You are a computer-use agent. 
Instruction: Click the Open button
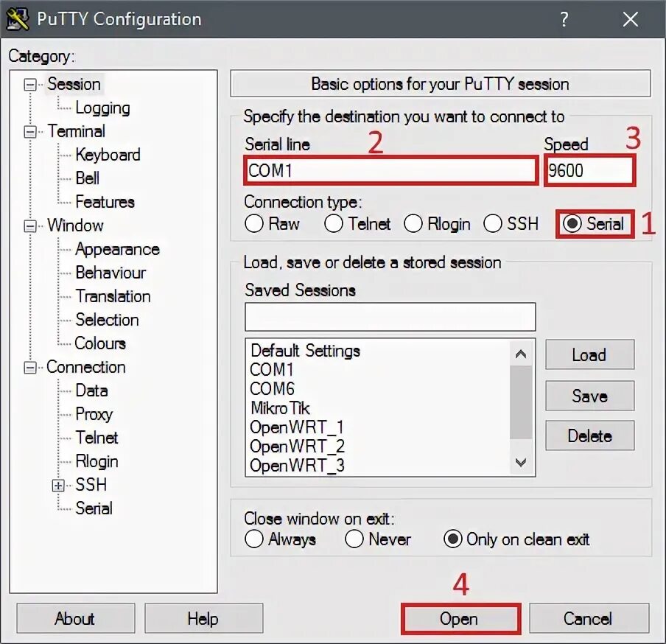tap(460, 619)
